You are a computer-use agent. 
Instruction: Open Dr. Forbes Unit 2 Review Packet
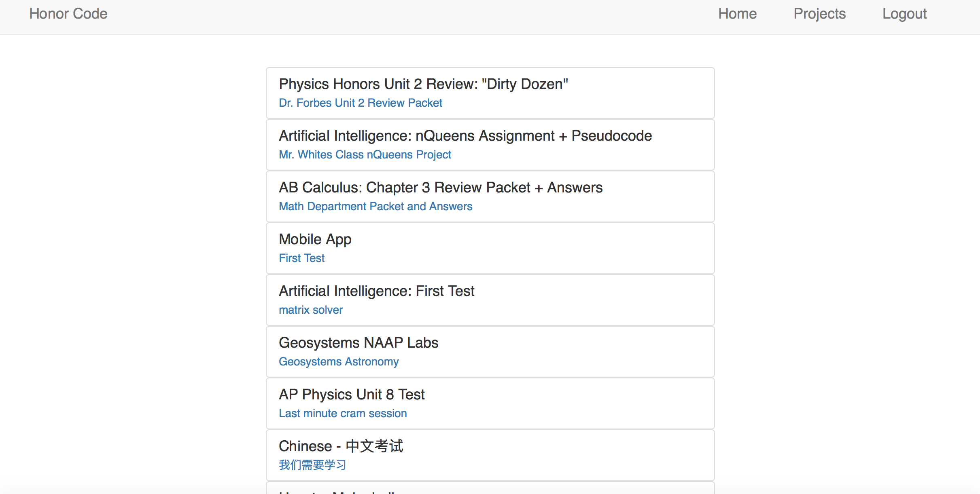360,103
